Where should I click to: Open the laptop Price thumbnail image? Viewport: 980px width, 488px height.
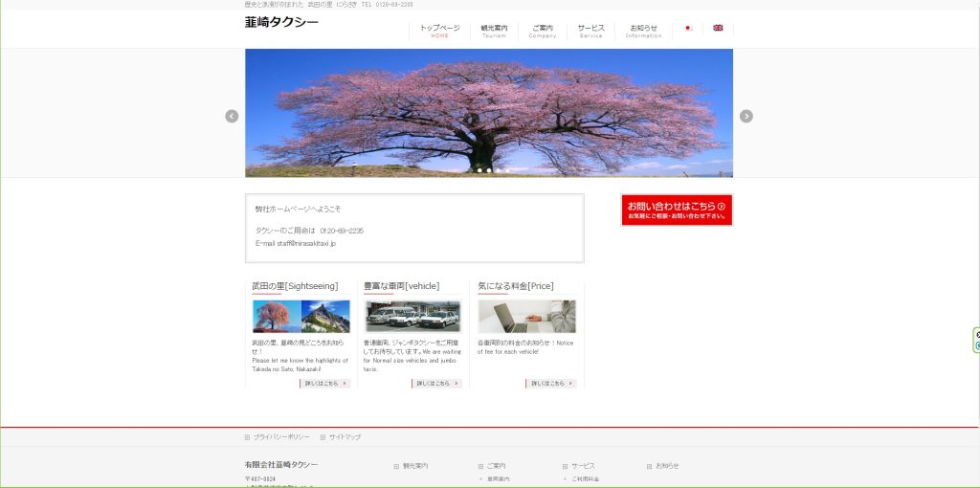coord(526,317)
